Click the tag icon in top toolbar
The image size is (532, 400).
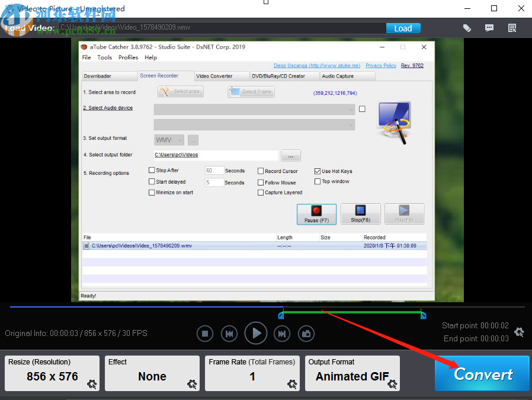pyautogui.click(x=467, y=28)
